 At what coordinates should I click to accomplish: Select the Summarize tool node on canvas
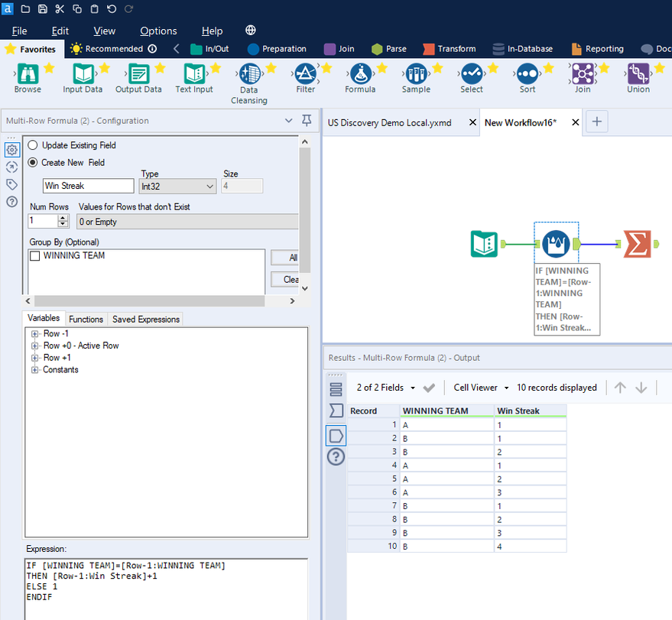[x=637, y=244]
